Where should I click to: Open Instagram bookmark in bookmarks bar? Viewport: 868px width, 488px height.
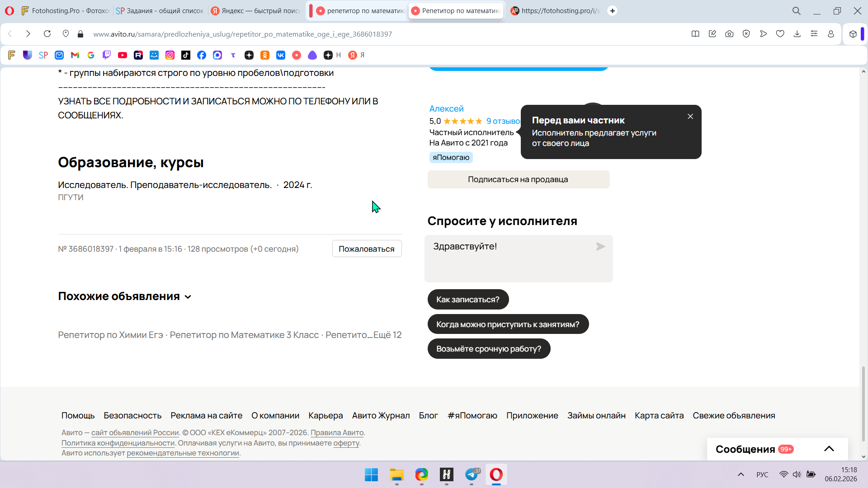[x=170, y=55]
